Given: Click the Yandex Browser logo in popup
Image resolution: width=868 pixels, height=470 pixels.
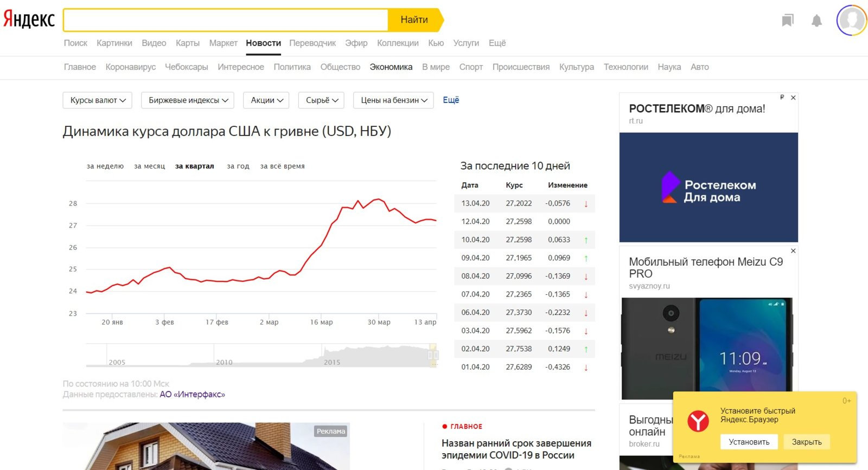Looking at the screenshot, I should tap(698, 421).
